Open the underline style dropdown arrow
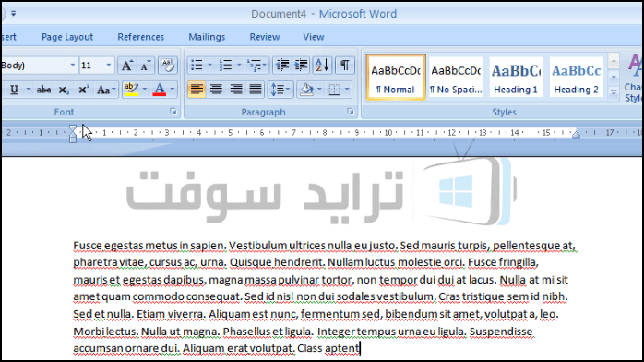This screenshot has width=644, height=362. 29,90
